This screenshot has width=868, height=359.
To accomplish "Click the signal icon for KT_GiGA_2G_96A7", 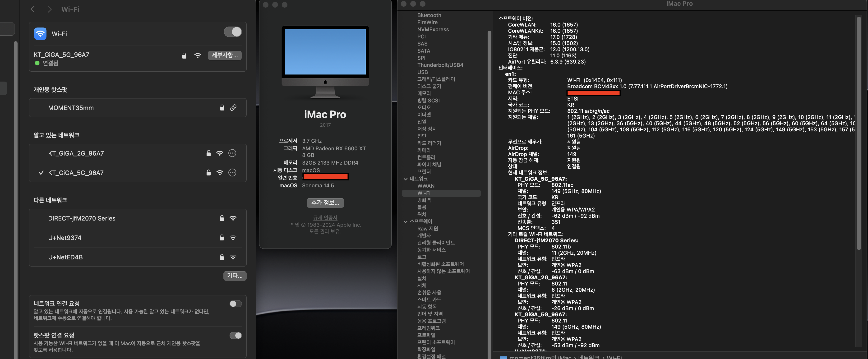I will [x=220, y=153].
